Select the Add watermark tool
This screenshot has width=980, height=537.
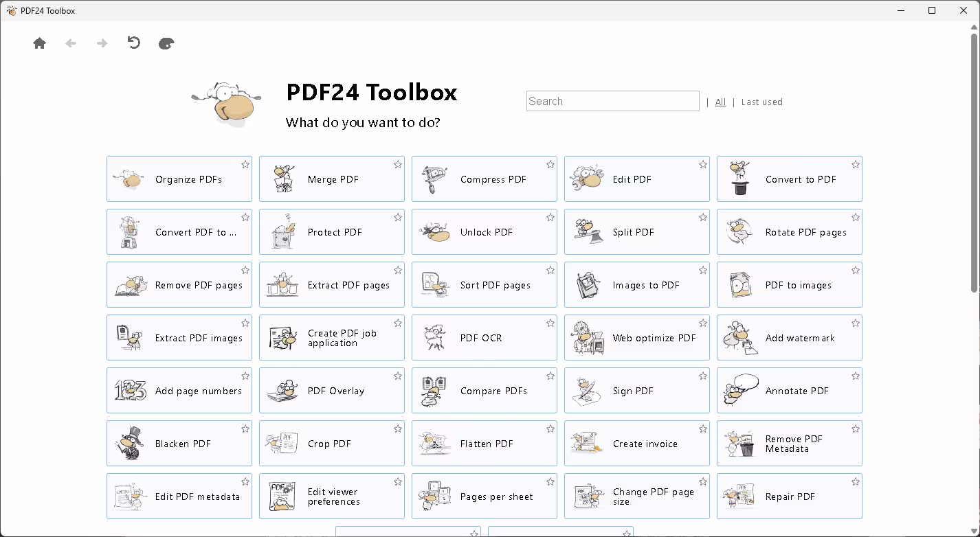coord(790,338)
